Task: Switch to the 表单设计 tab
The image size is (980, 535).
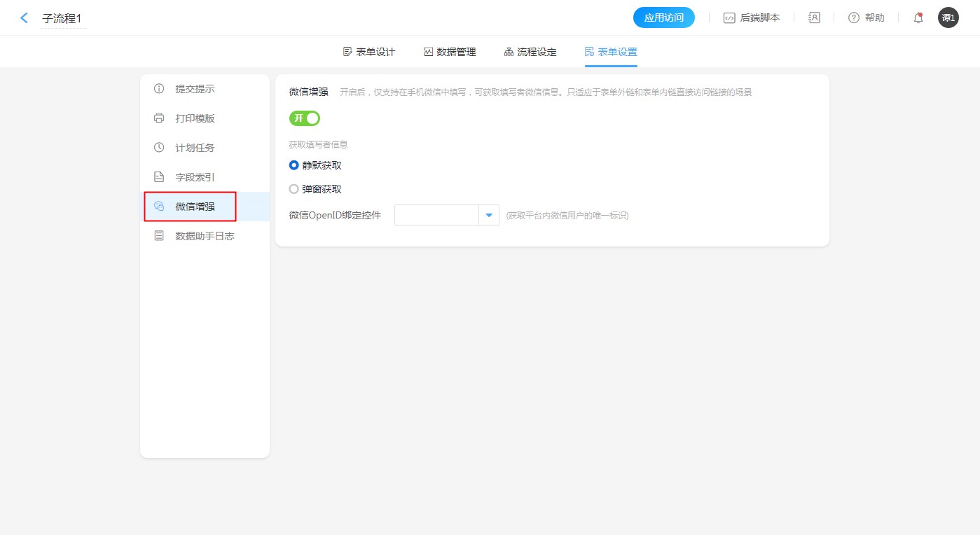Action: click(369, 52)
